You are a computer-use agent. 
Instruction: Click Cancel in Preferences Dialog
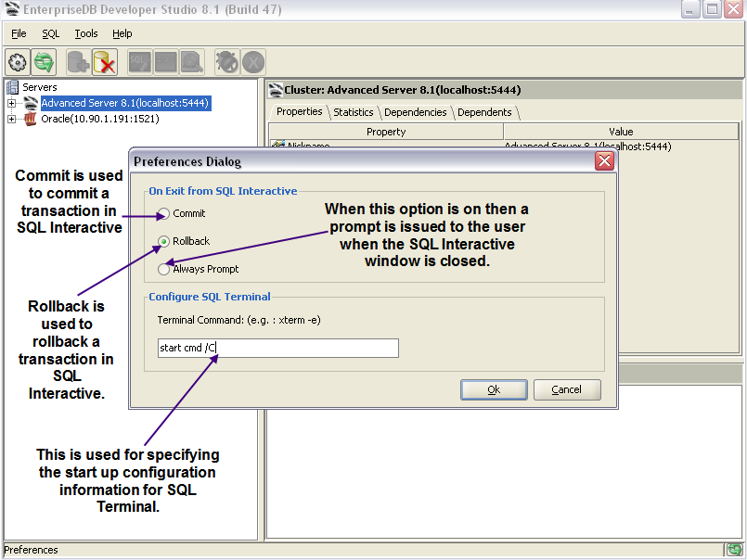click(567, 389)
